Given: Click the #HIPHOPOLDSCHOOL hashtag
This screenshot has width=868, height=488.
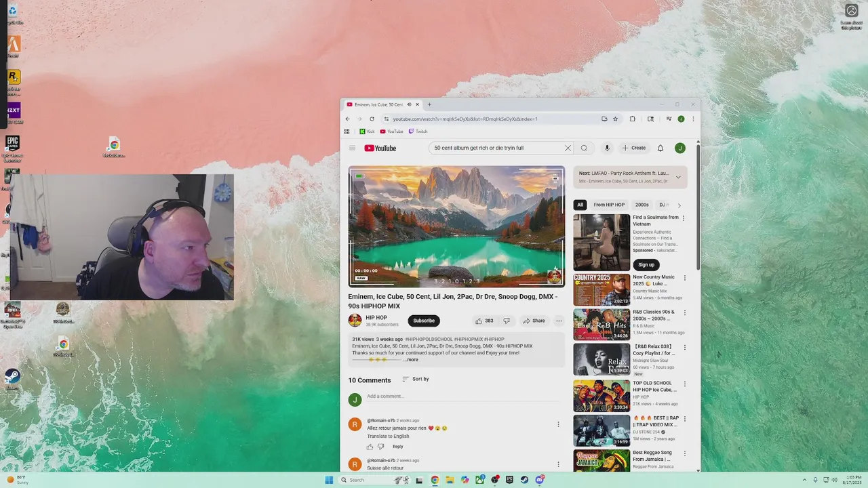Looking at the screenshot, I should [429, 339].
